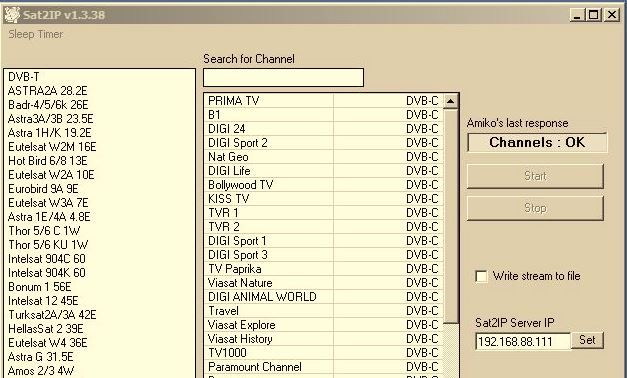Select TV1000 channel row
627x378 pixels.
[x=324, y=352]
